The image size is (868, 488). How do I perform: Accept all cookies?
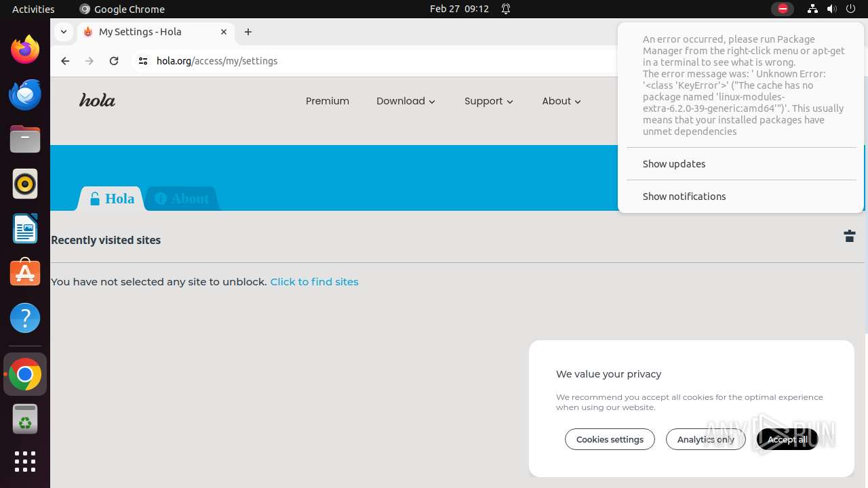coord(787,439)
